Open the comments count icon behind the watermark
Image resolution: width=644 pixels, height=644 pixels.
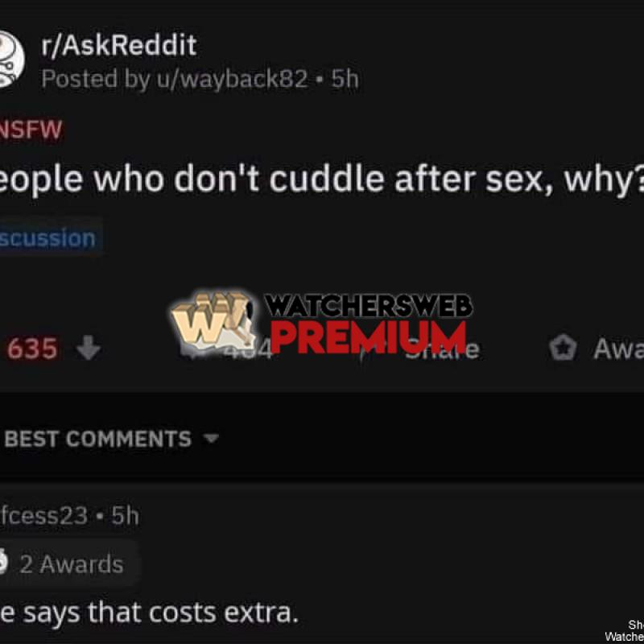coord(193,349)
